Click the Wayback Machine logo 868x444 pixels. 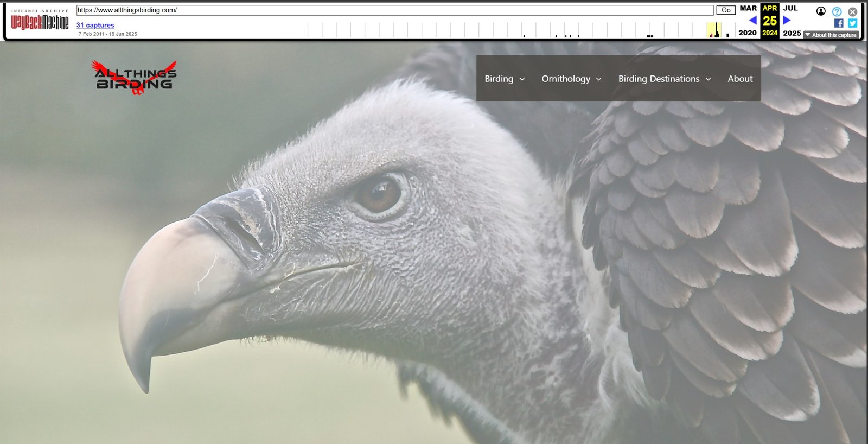click(40, 22)
